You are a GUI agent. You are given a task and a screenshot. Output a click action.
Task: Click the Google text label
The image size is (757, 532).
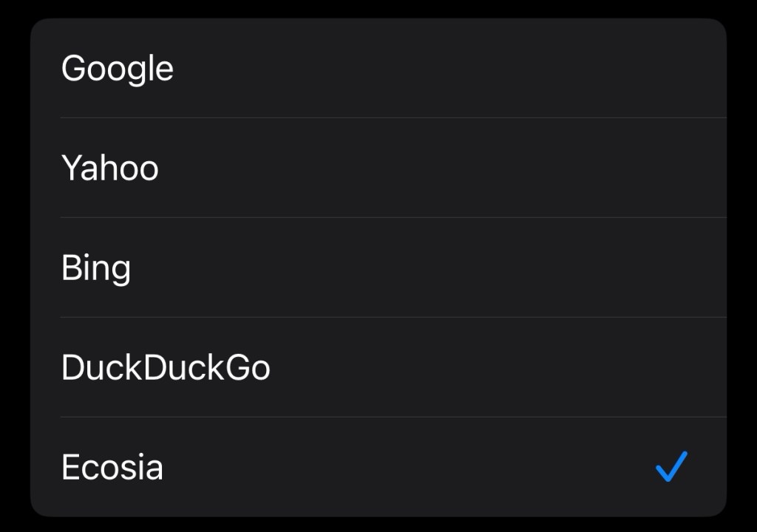[117, 69]
